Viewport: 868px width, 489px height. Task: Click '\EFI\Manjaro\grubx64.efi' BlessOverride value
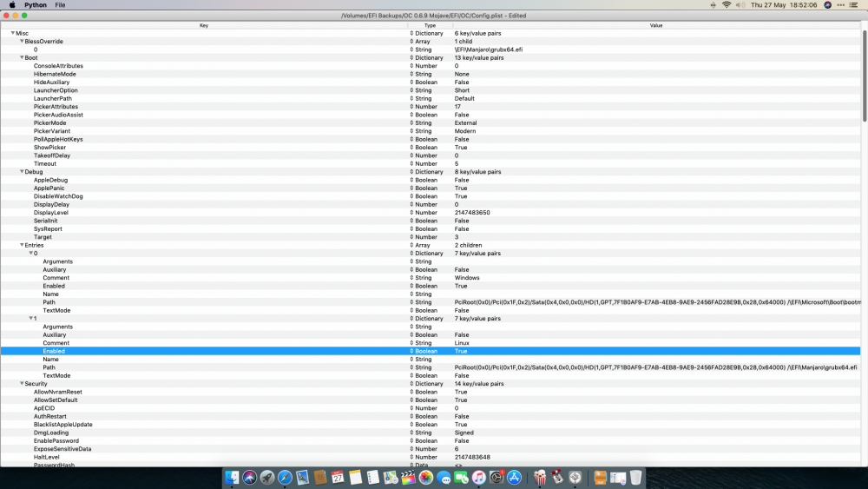tap(488, 50)
